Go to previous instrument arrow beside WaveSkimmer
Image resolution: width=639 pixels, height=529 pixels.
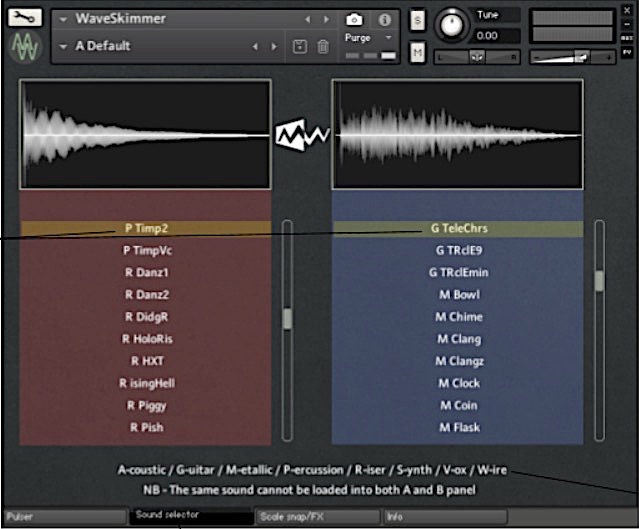tap(308, 19)
